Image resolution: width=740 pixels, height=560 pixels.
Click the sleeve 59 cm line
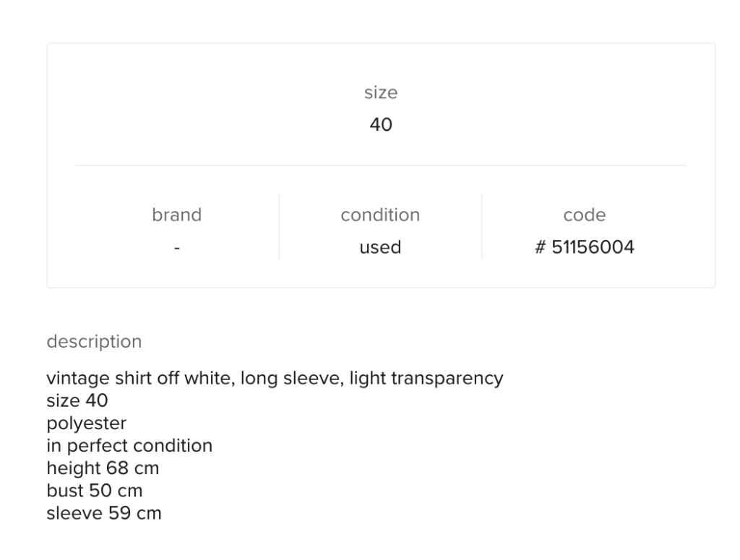point(104,514)
